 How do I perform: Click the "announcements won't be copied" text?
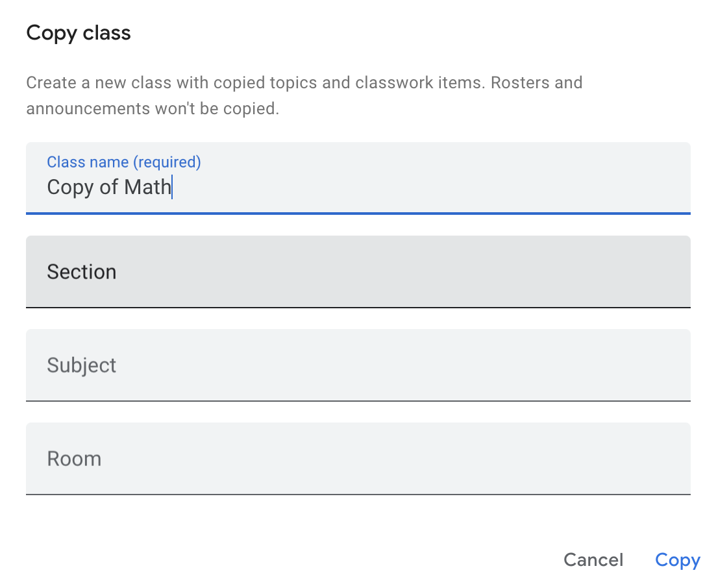(x=153, y=108)
